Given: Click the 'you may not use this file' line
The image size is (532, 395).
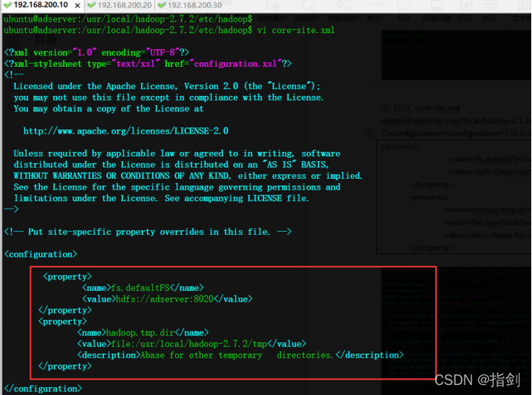Looking at the screenshot, I should (x=169, y=97).
